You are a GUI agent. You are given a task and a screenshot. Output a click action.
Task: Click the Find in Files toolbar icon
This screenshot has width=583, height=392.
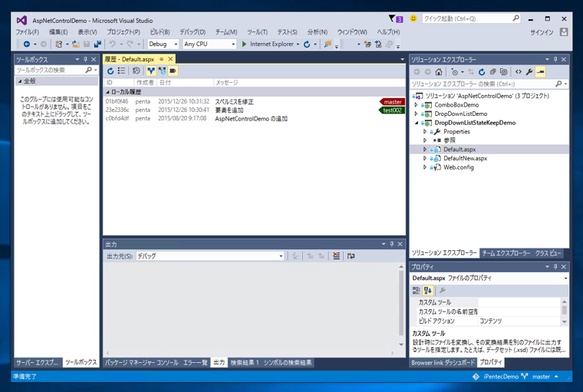[328, 44]
